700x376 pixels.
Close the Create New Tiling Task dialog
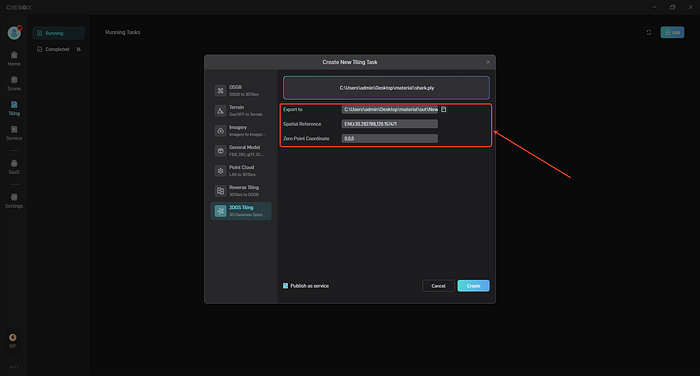click(488, 62)
